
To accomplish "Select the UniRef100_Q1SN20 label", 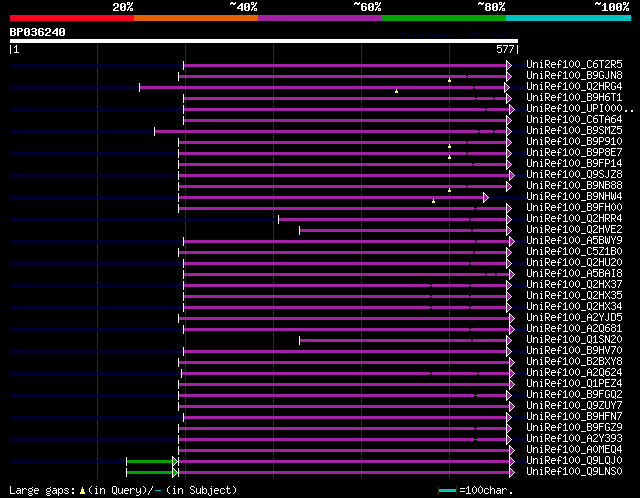I will (x=574, y=340).
